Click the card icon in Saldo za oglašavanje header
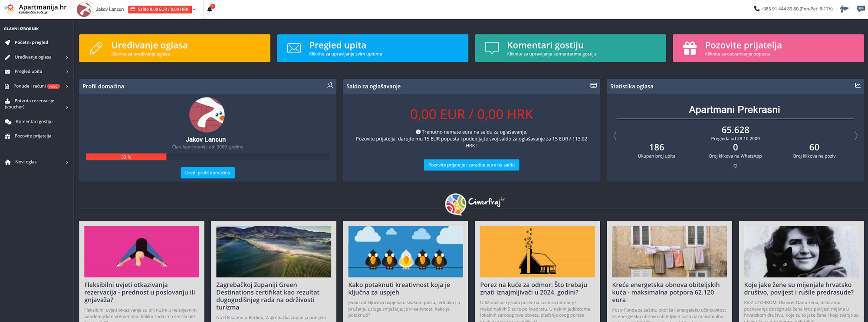The width and height of the screenshot is (868, 322). coord(594,85)
